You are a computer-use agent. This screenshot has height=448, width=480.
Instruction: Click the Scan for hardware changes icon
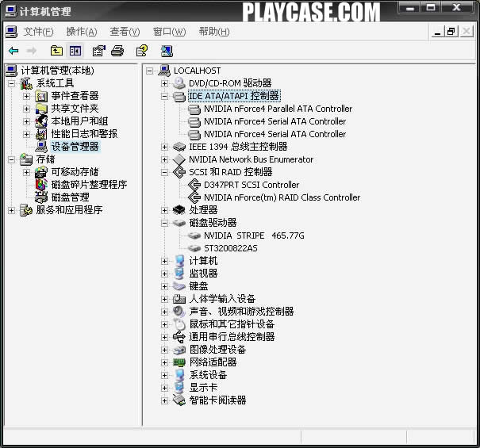click(167, 51)
